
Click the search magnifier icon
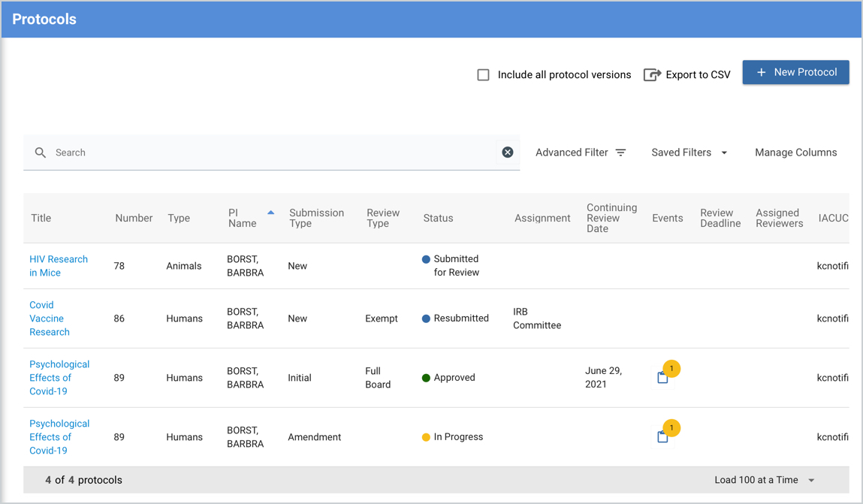(41, 152)
